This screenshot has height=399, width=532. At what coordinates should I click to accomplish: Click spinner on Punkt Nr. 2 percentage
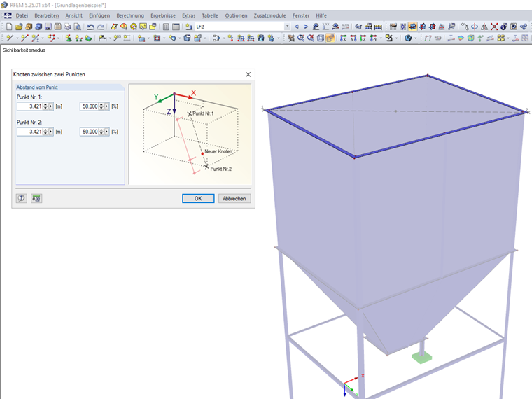point(101,132)
